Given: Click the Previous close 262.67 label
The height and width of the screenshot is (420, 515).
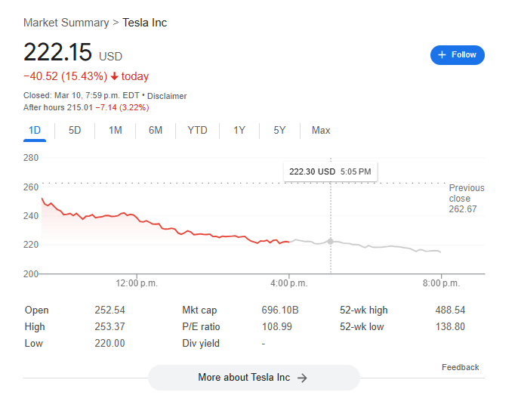Looking at the screenshot, I should click(467, 199).
